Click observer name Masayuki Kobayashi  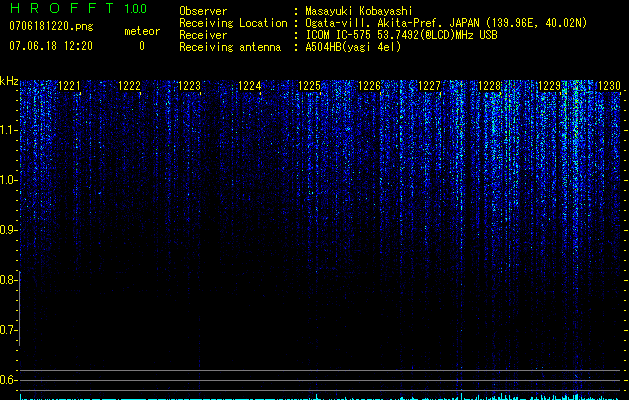(359, 11)
